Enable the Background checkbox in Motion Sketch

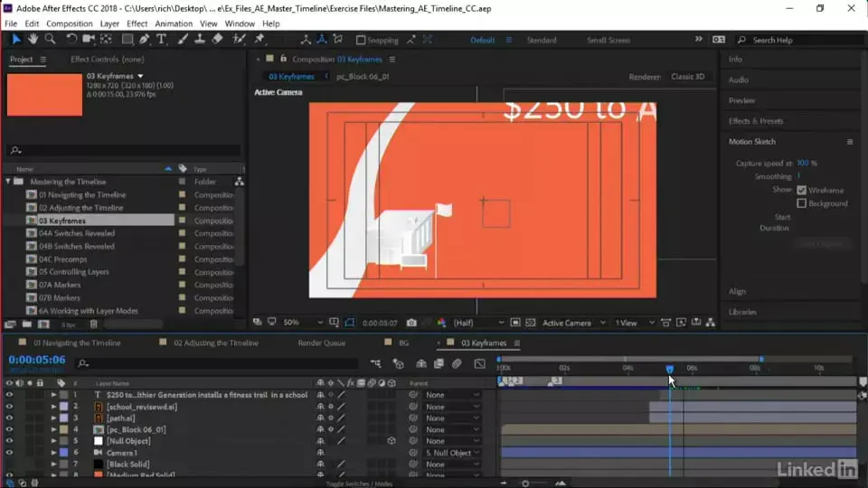[x=802, y=203]
